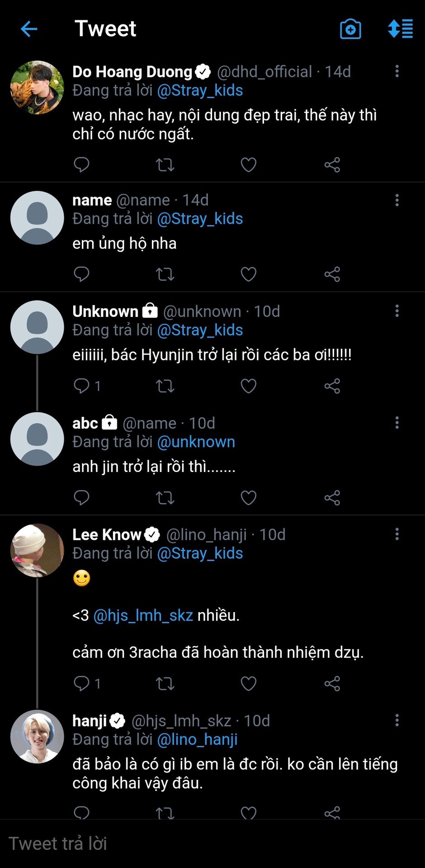Like the "em ủng hộ nha" tweet
Viewport: 425px width, 868px height.
coord(248,274)
